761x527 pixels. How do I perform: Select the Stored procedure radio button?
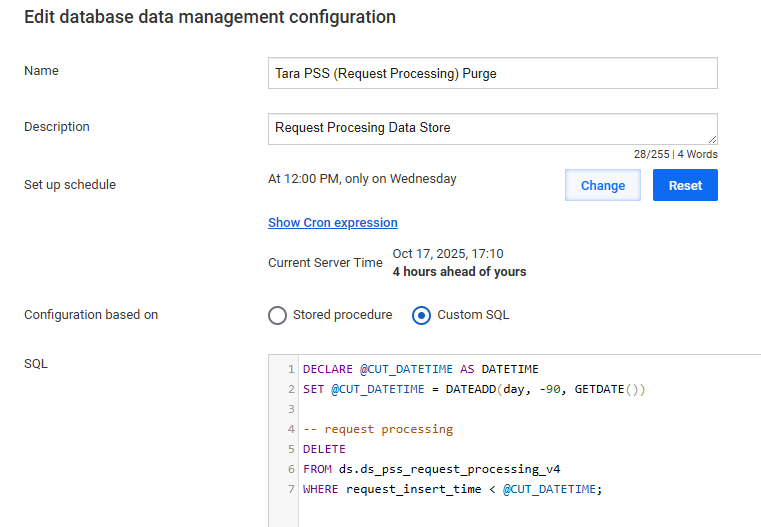point(277,315)
